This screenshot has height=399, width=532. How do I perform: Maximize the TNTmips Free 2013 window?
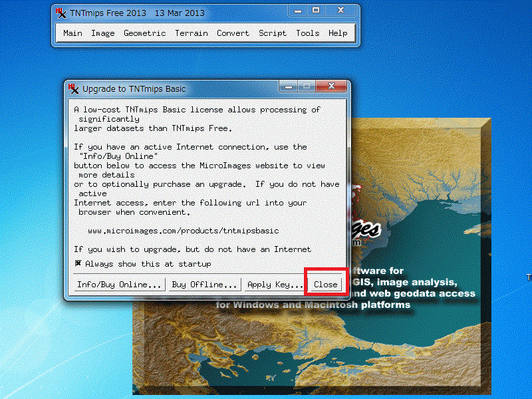(x=316, y=11)
